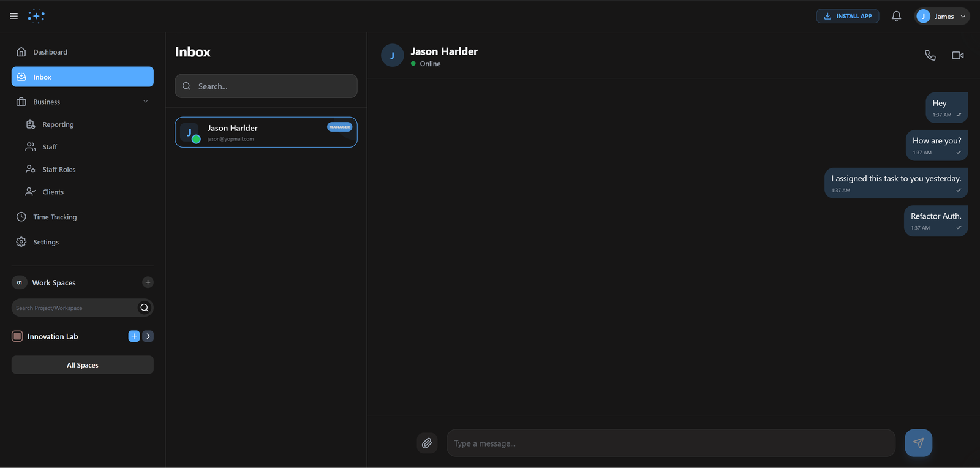
Task: Collapse the Business menu section
Action: [x=145, y=102]
